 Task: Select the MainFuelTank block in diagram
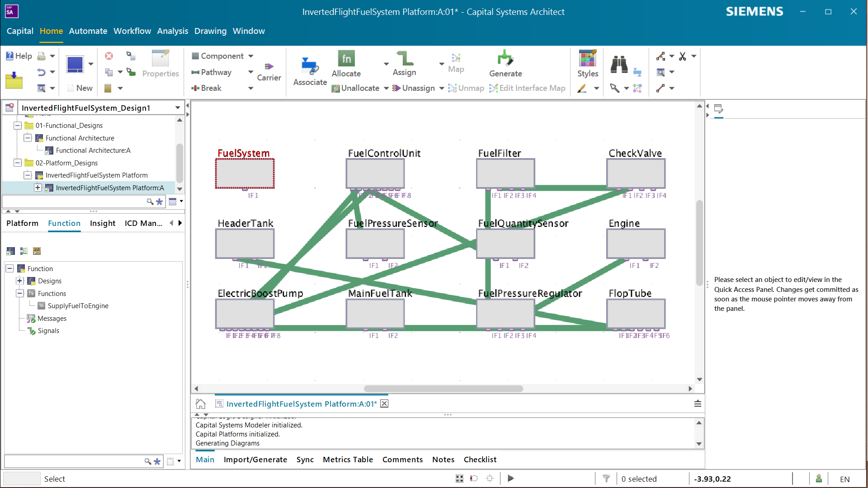[x=375, y=314]
